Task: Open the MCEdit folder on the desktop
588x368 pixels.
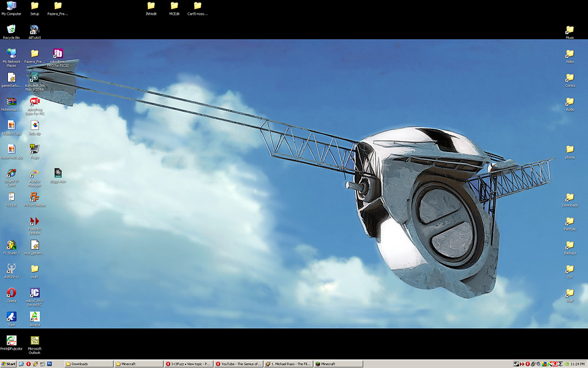Action: click(175, 6)
